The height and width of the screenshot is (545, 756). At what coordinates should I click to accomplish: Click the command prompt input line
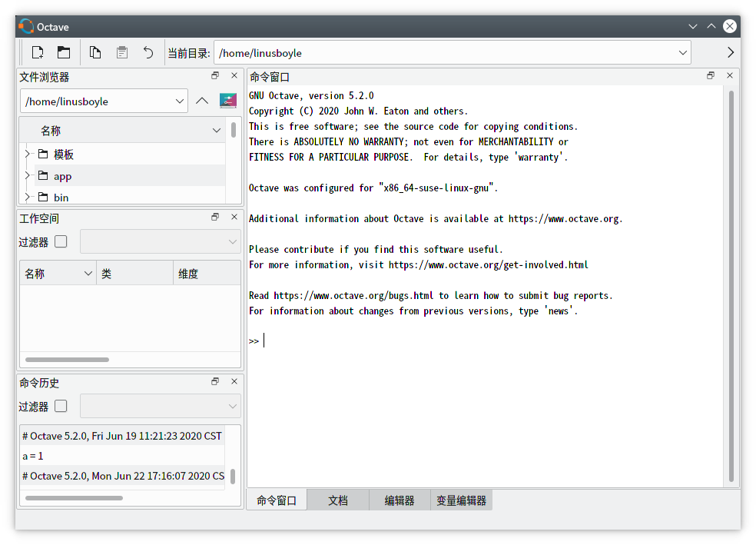click(485, 341)
